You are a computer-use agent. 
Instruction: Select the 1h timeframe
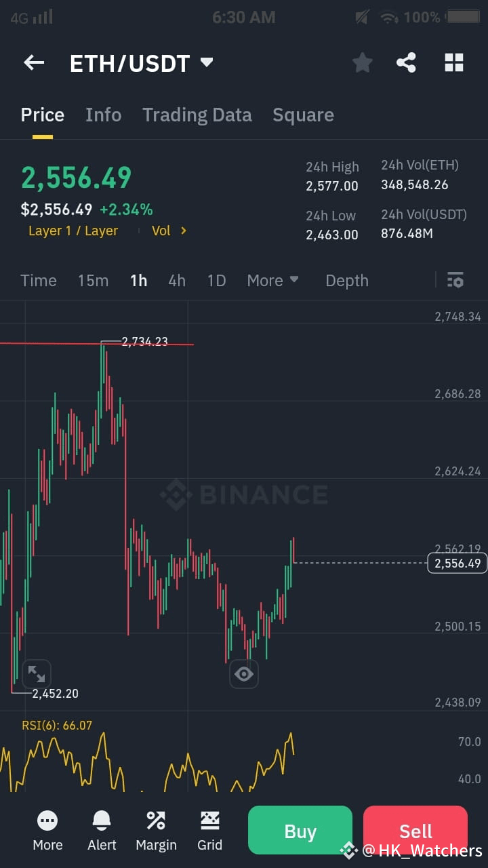[138, 280]
